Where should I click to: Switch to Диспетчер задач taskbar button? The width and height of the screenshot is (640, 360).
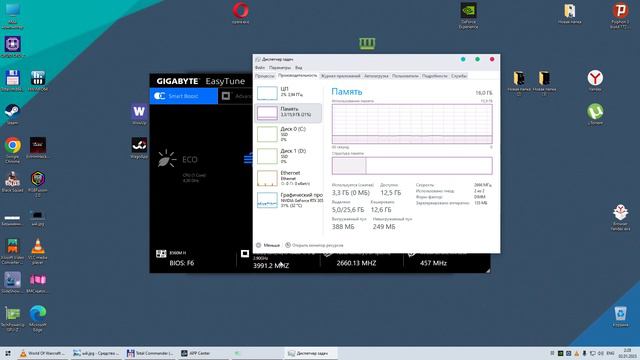[310, 353]
